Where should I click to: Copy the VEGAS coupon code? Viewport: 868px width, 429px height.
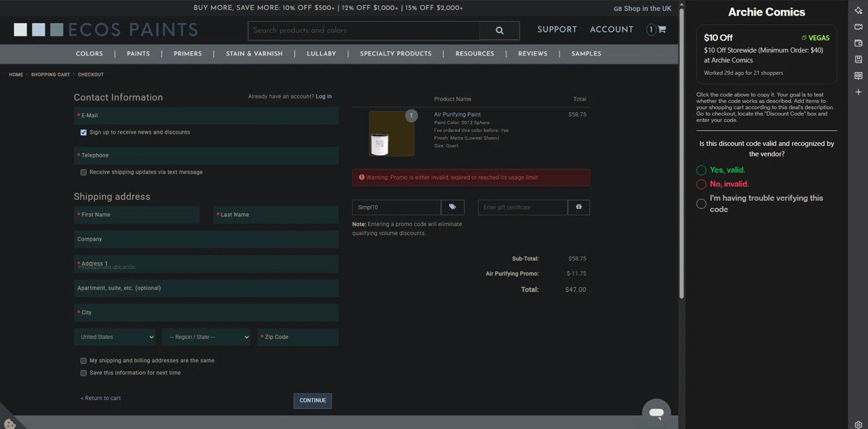815,38
